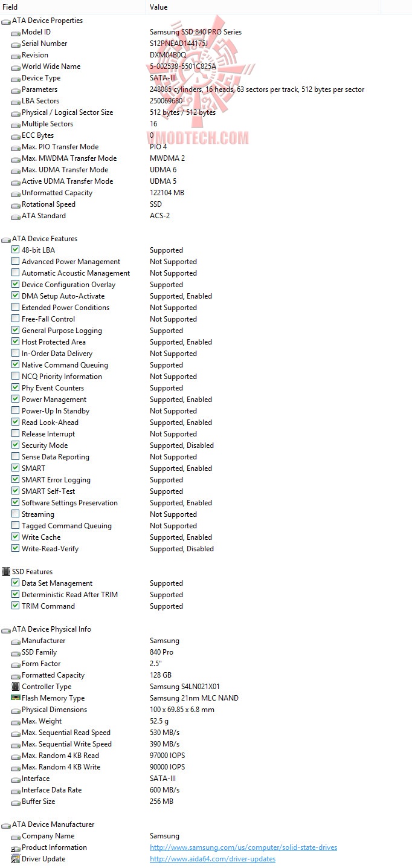Viewport: 412px width, 868px height.
Task: Select the icon beside LBA Sectors
Action: [x=16, y=101]
